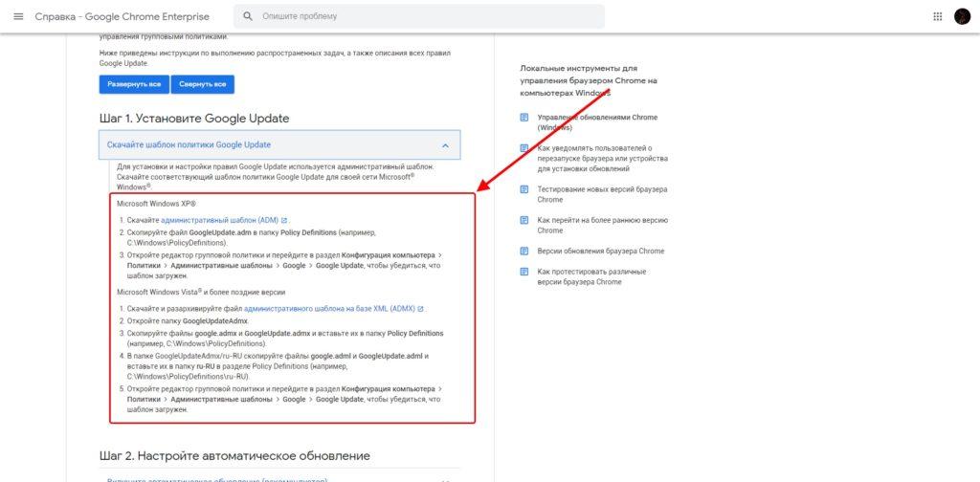Screen dimensions: 980x482
Task: Click article icon beside Тестирование новых версий
Action: coord(524,189)
